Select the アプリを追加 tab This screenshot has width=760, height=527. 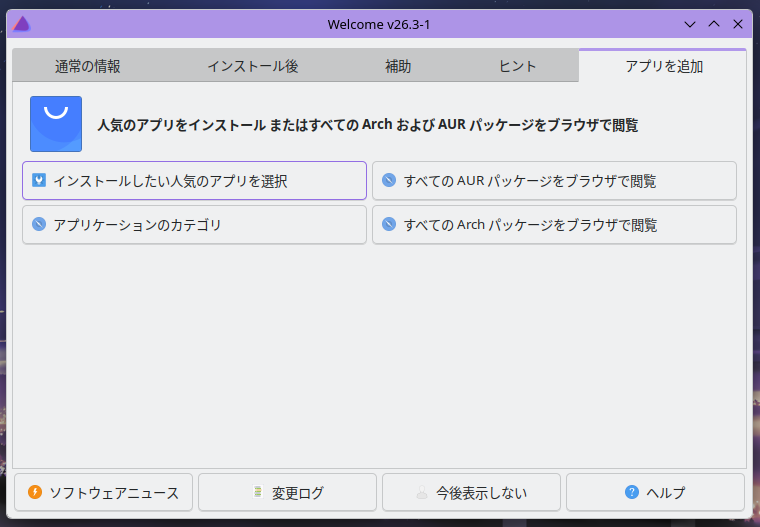pyautogui.click(x=664, y=66)
